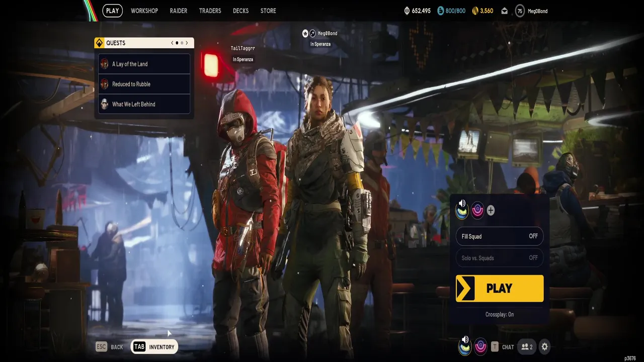The height and width of the screenshot is (362, 644).
Task: Click the 3,560 gold balance
Action: (487, 11)
